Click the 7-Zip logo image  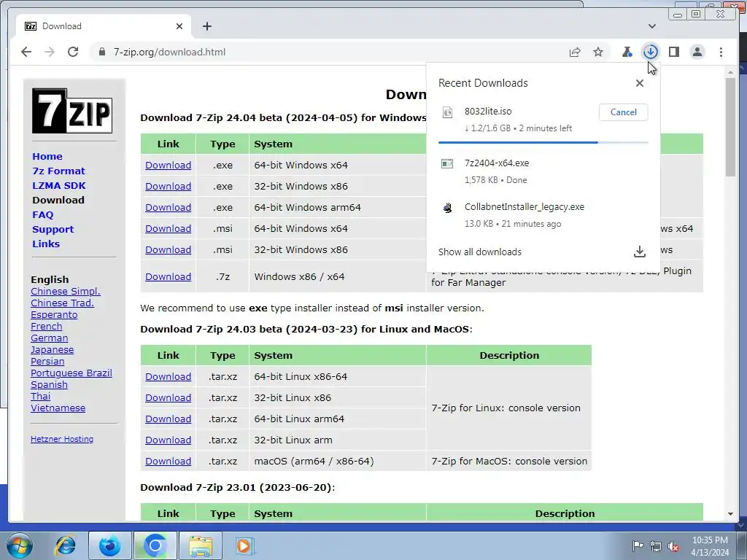click(72, 111)
